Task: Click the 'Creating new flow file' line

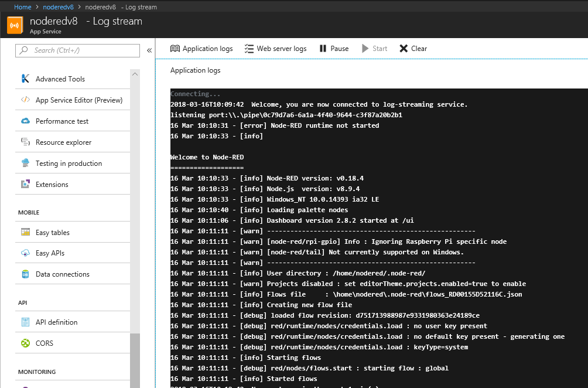Action: click(261, 305)
